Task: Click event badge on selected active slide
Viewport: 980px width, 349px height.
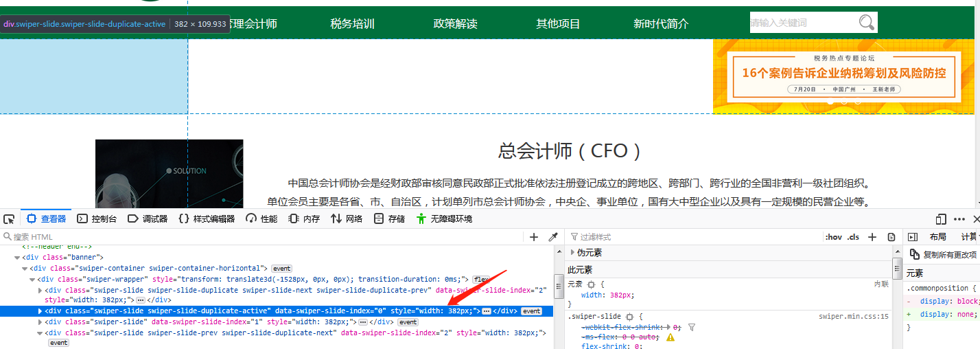Action: click(x=531, y=311)
